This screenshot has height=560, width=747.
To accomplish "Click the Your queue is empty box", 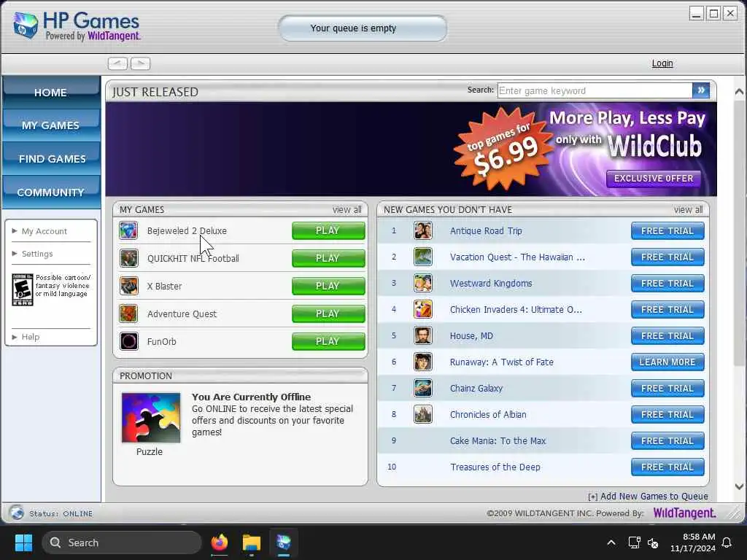I will [x=363, y=28].
